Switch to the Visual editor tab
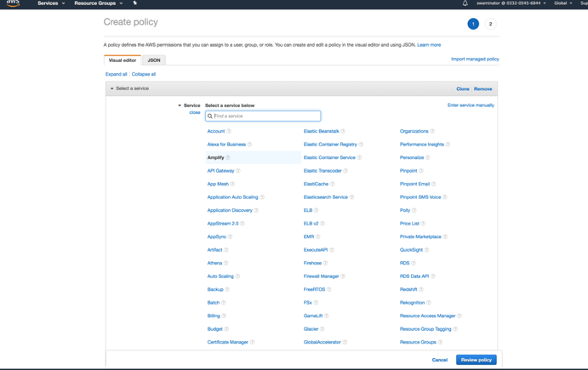The image size is (588, 370). click(123, 60)
